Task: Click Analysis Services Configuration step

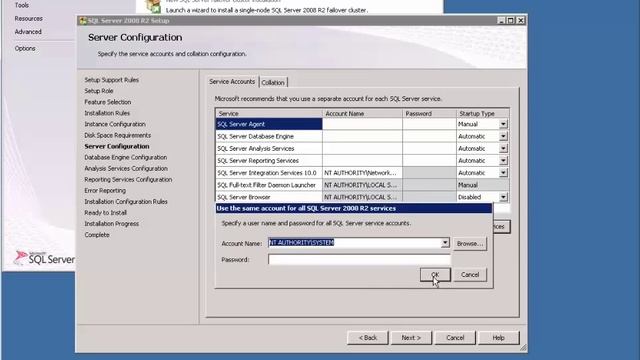Action: tap(126, 168)
